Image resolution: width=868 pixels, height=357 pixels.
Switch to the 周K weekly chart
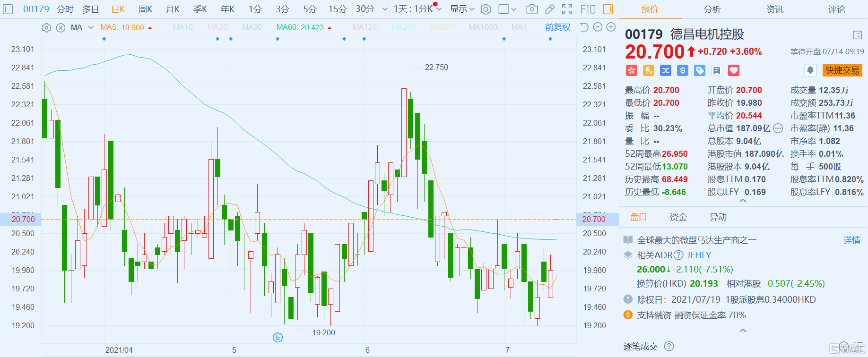click(145, 9)
